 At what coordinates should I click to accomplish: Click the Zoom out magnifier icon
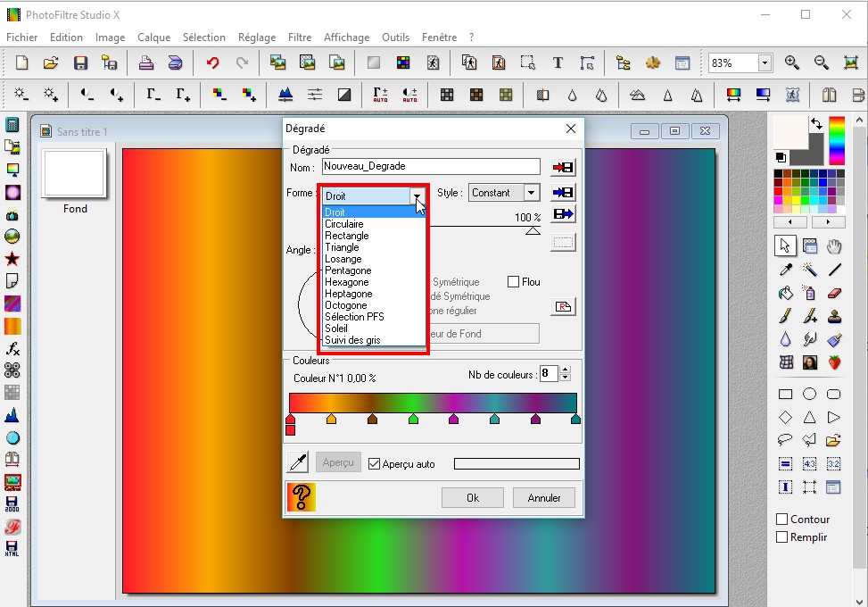coord(822,62)
